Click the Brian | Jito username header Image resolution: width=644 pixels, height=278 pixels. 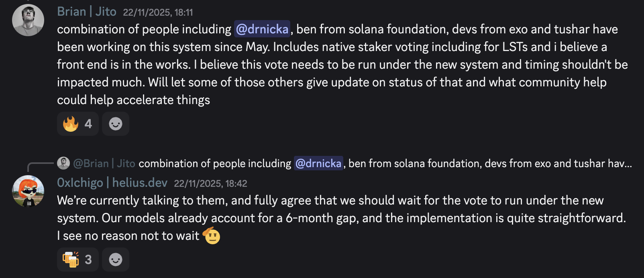click(86, 12)
